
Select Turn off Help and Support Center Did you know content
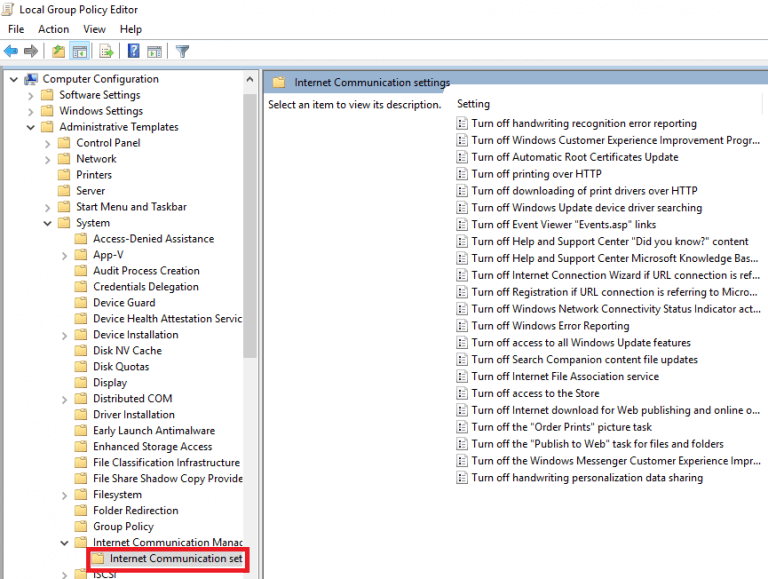610,241
